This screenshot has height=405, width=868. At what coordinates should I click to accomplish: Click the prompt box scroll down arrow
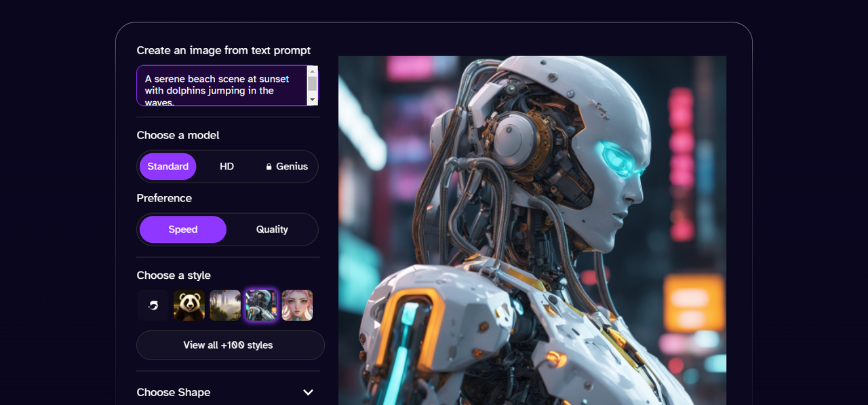pyautogui.click(x=313, y=100)
